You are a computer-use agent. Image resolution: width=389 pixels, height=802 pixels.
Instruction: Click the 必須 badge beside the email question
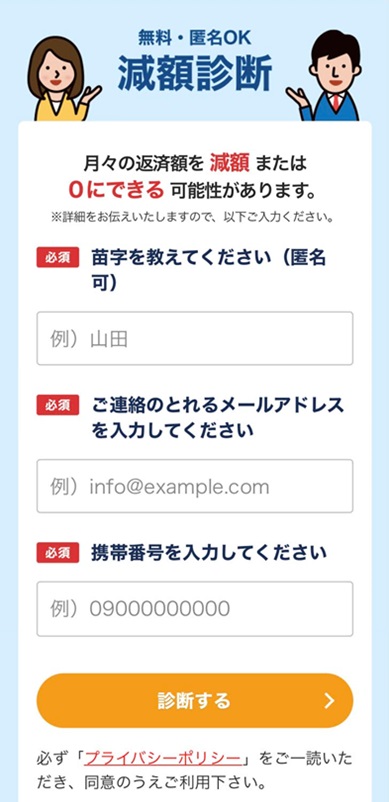pyautogui.click(x=57, y=405)
